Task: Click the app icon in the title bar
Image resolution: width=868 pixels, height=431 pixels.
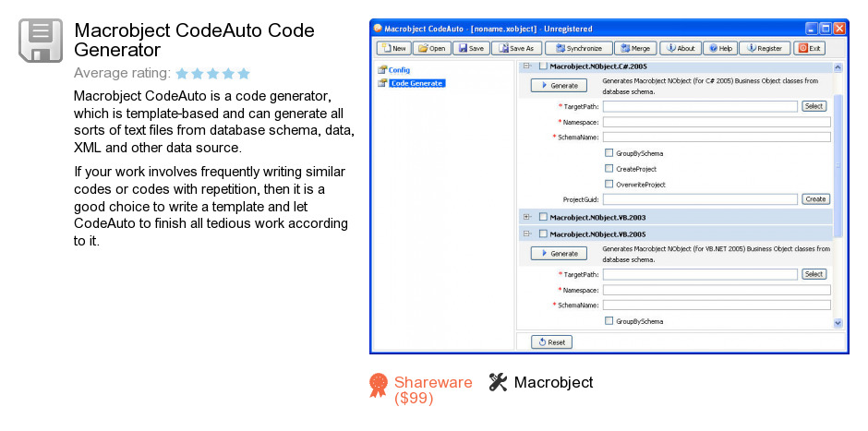Action: click(378, 29)
